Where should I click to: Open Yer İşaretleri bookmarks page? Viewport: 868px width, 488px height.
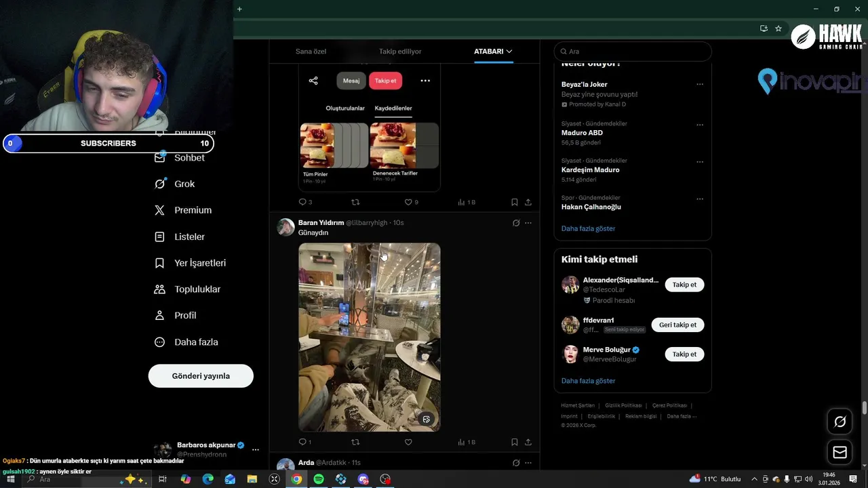pyautogui.click(x=190, y=263)
